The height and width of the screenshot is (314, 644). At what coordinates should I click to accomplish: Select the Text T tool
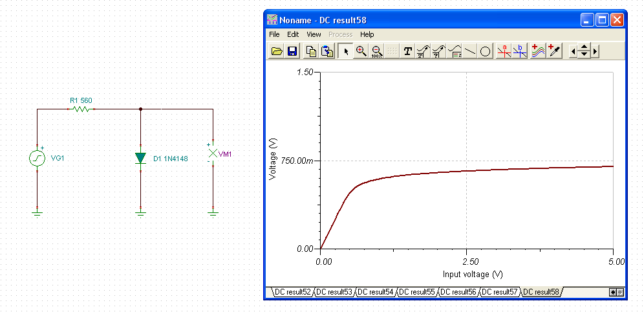pyautogui.click(x=407, y=51)
